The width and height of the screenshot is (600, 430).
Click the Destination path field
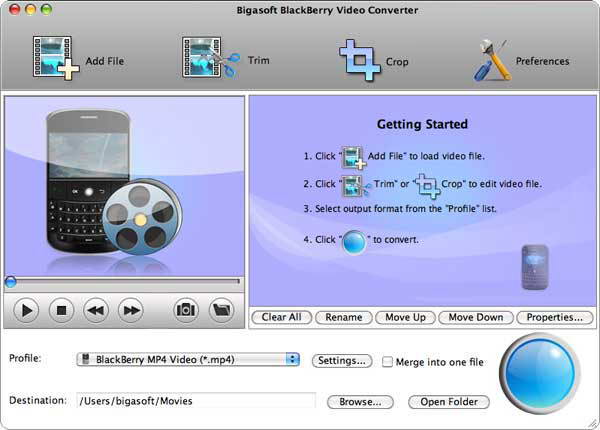[196, 401]
